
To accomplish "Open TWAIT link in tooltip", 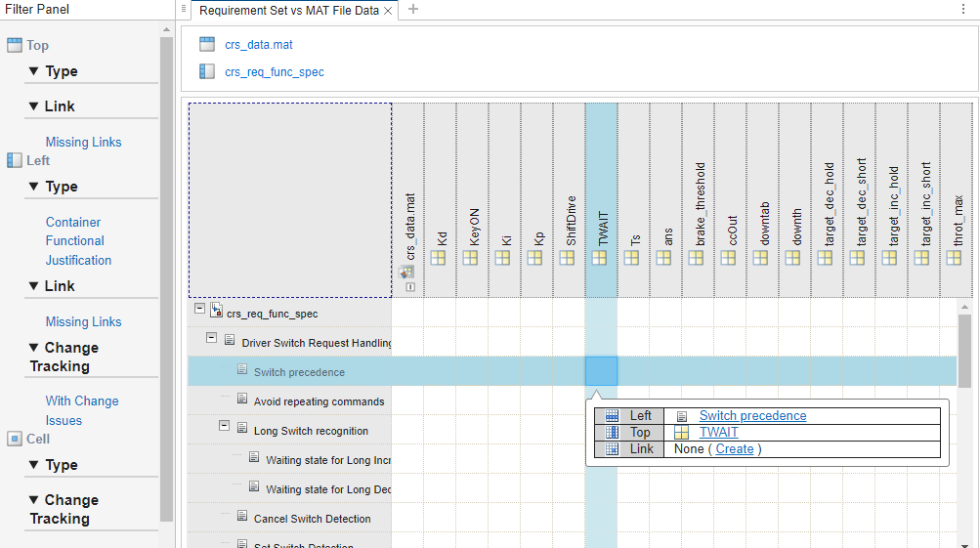I will (x=718, y=433).
